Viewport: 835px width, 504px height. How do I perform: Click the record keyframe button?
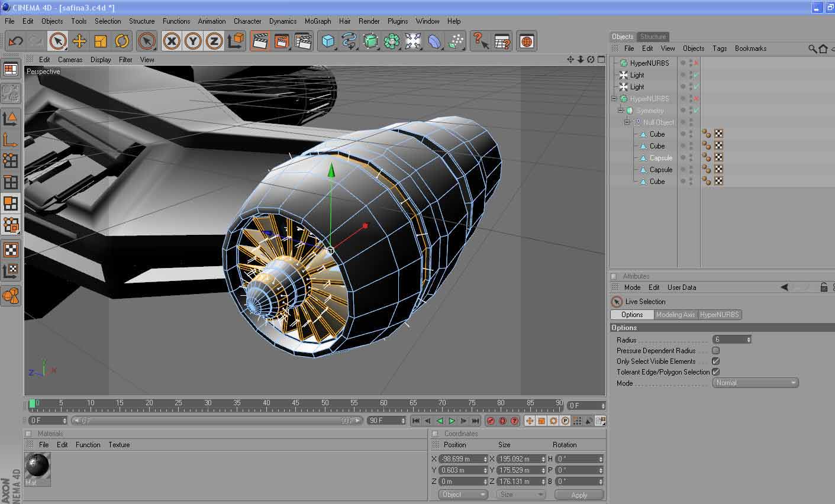point(491,421)
